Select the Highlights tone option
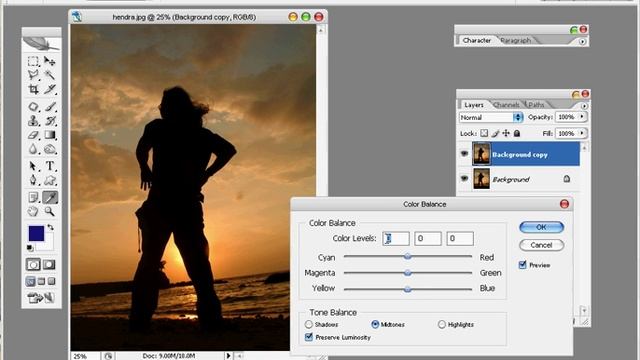 tap(442, 324)
